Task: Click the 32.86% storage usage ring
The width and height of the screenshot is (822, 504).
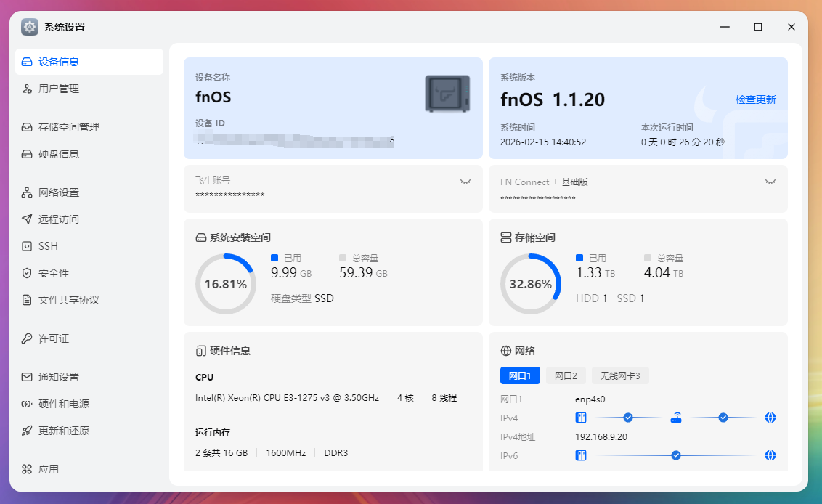Action: coord(531,284)
